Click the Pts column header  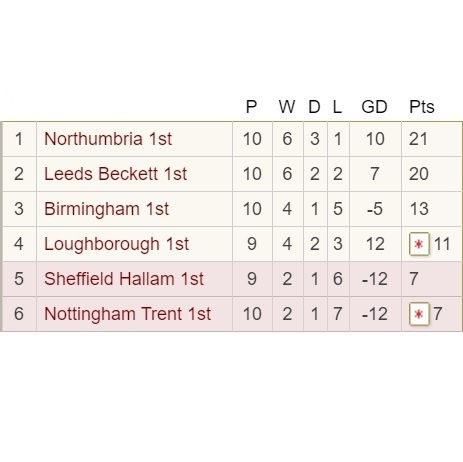click(422, 107)
